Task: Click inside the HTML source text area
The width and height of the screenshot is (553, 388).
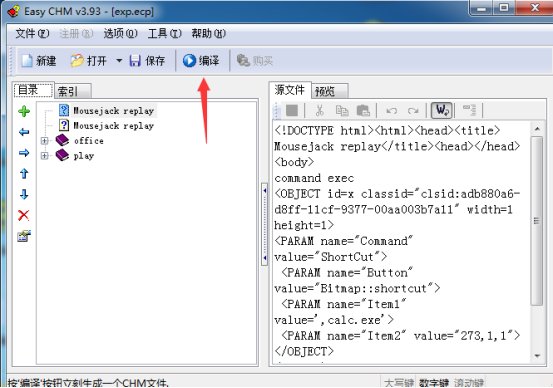Action: tap(402, 241)
